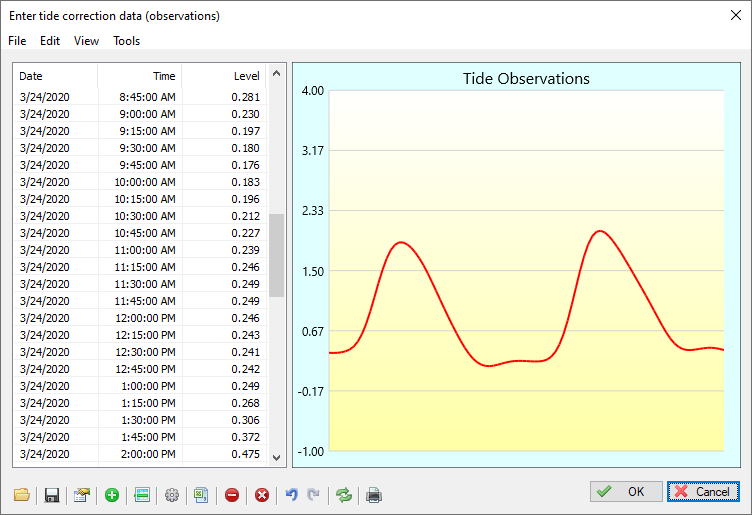Click the green refresh arrows icon
Image resolution: width=752 pixels, height=515 pixels.
tap(344, 495)
